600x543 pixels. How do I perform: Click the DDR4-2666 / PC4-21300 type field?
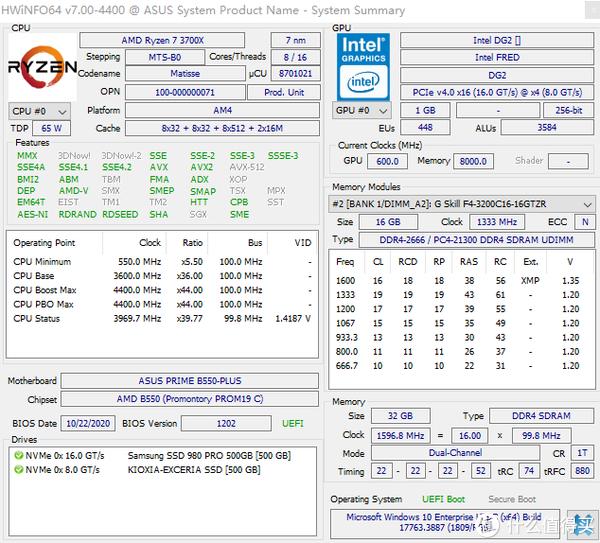(476, 240)
